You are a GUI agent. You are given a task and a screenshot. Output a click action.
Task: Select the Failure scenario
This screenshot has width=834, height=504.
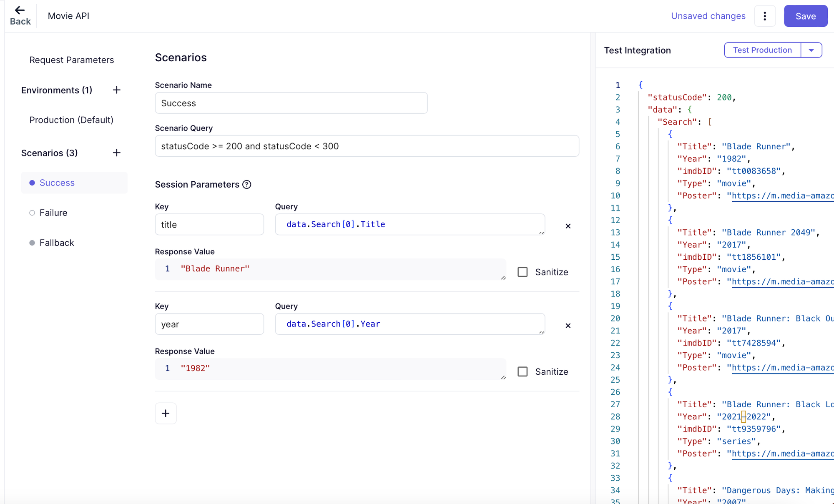tap(53, 213)
